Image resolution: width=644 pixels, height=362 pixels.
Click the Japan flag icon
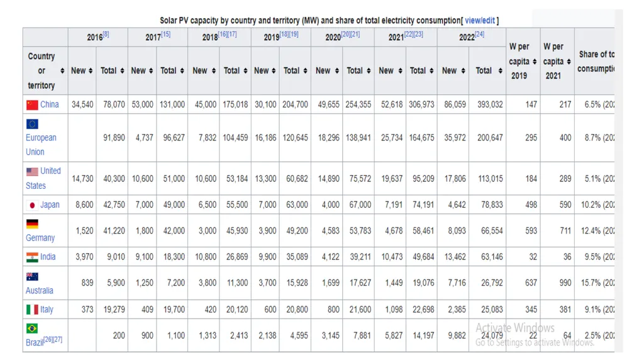click(x=32, y=205)
